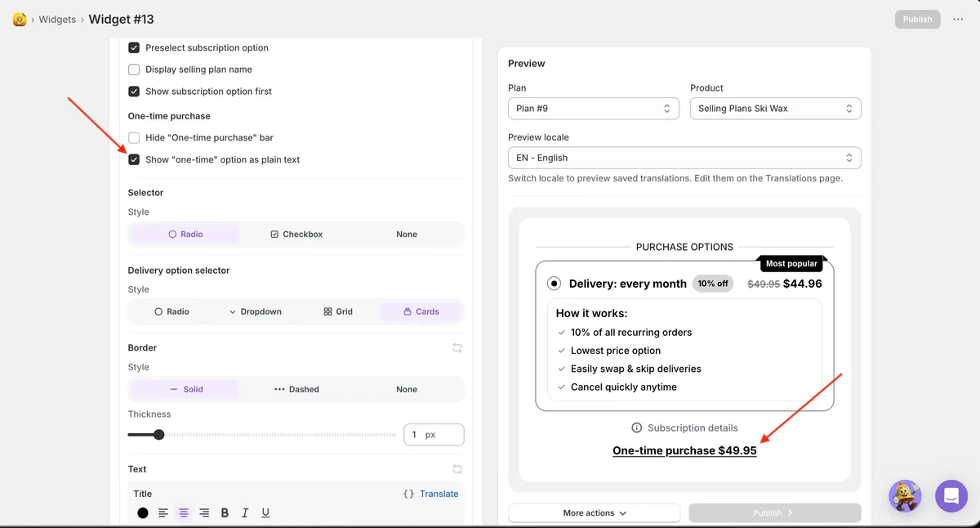This screenshot has width=980, height=528.
Task: Open the Product dropdown showing Selling Plans Ski Wax
Action: coord(776,108)
